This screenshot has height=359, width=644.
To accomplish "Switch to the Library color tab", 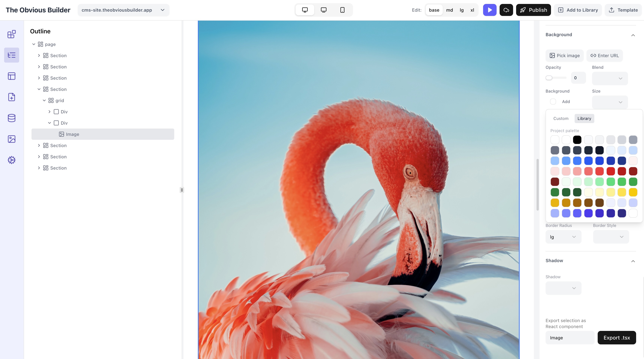I will pyautogui.click(x=584, y=118).
